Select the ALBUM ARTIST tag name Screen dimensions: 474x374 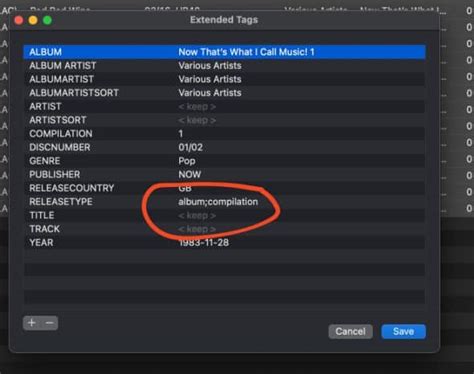coord(63,66)
